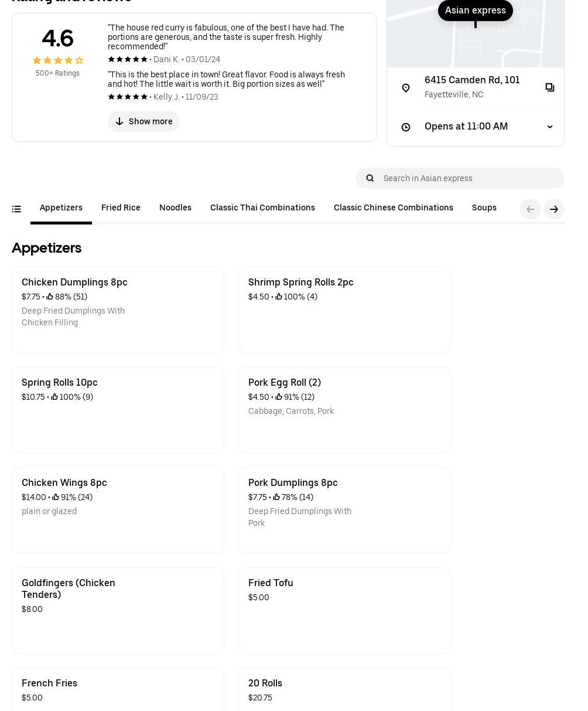Click the Search in Asian express field
Screen dimensions: 588x711
pos(469,178)
